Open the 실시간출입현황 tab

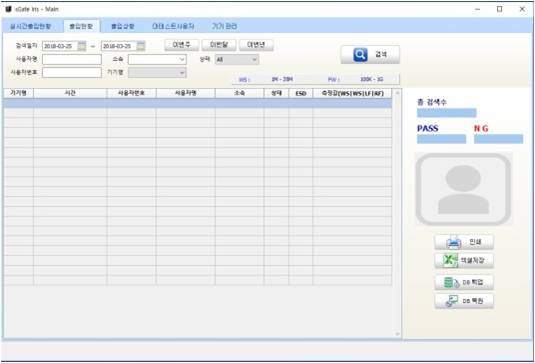tap(30, 26)
